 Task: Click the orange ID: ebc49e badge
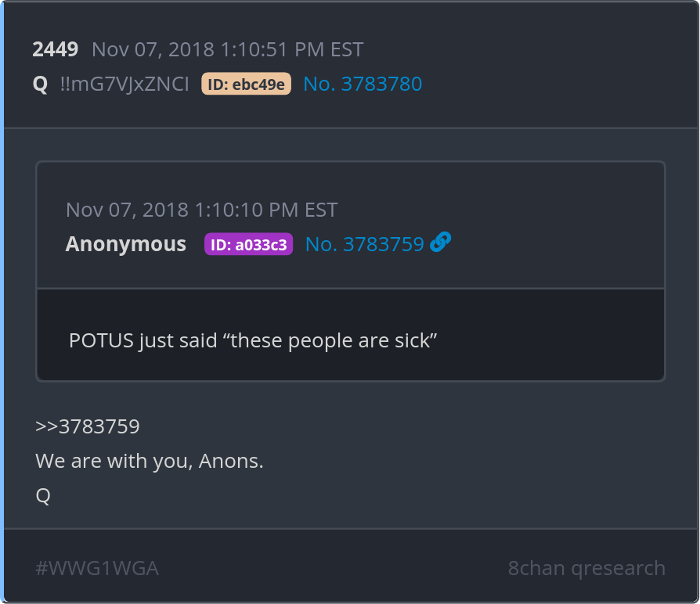[246, 84]
